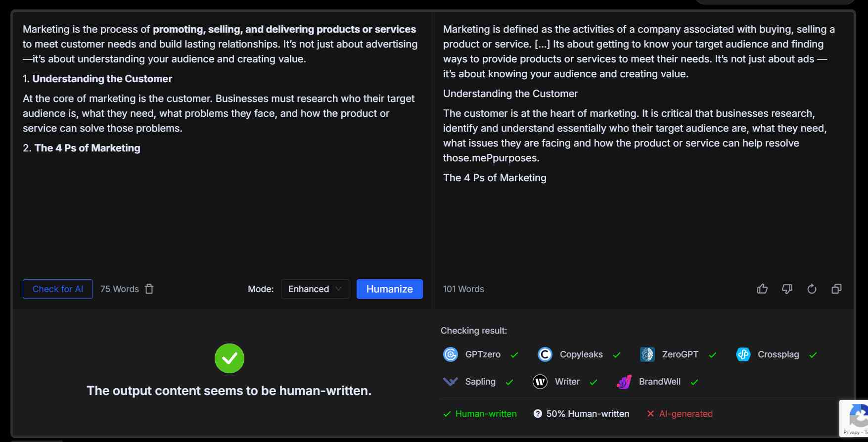The image size is (868, 442).
Task: Click the question mark legend icon
Action: (538, 414)
